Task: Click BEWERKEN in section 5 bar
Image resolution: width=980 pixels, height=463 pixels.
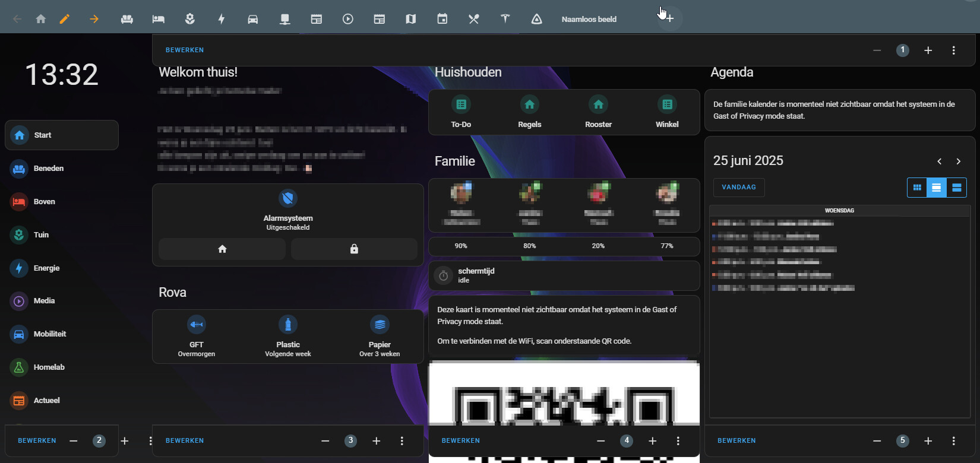Action: click(x=736, y=441)
